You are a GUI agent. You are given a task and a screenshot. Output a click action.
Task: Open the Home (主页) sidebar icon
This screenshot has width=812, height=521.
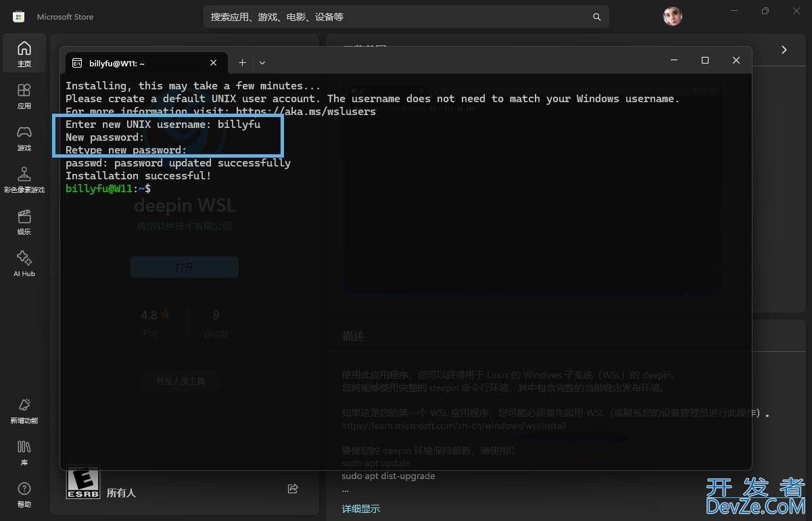[x=24, y=53]
